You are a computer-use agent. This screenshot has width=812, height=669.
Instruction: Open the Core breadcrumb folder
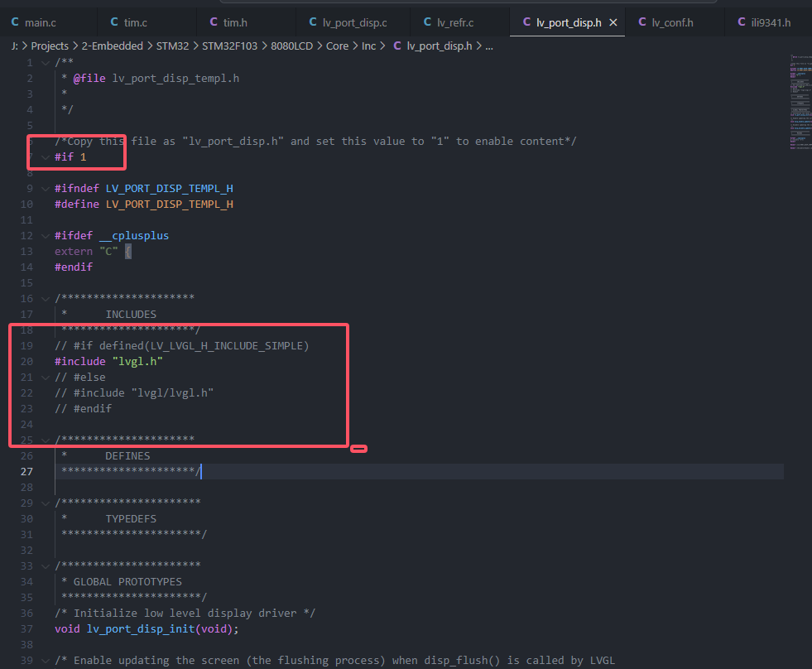point(337,46)
